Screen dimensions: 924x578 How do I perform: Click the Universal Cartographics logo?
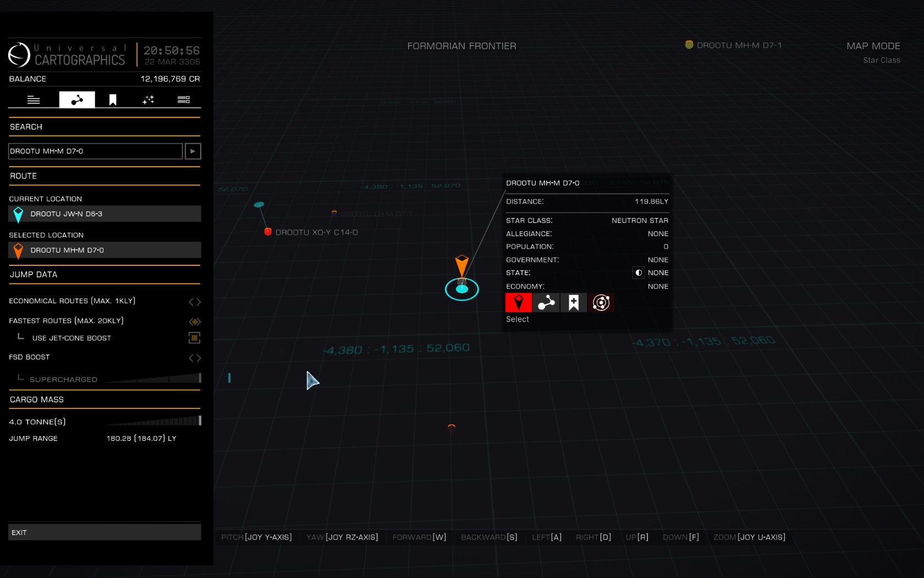(19, 54)
